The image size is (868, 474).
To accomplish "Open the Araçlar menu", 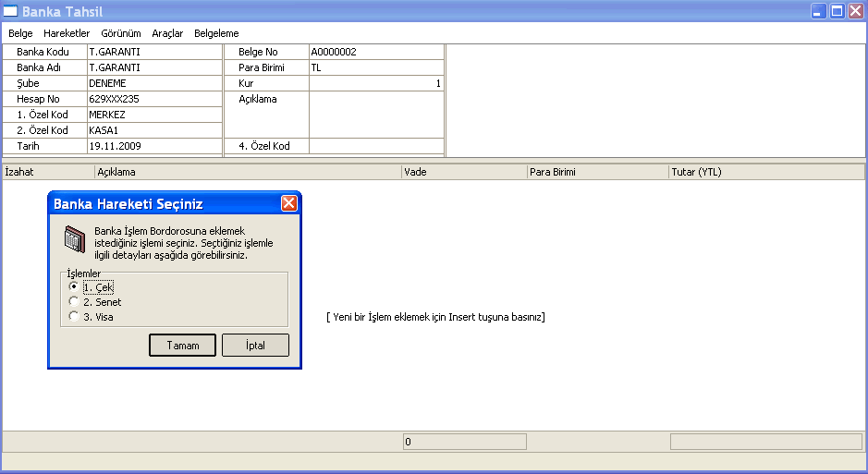I will point(167,33).
